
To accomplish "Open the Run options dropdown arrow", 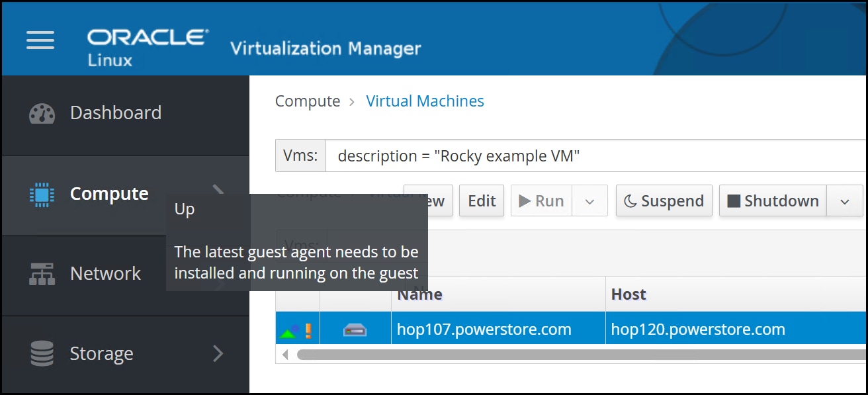I will click(x=590, y=201).
